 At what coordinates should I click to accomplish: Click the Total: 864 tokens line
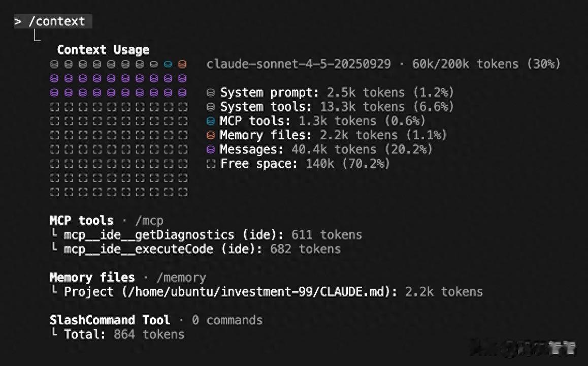[124, 334]
